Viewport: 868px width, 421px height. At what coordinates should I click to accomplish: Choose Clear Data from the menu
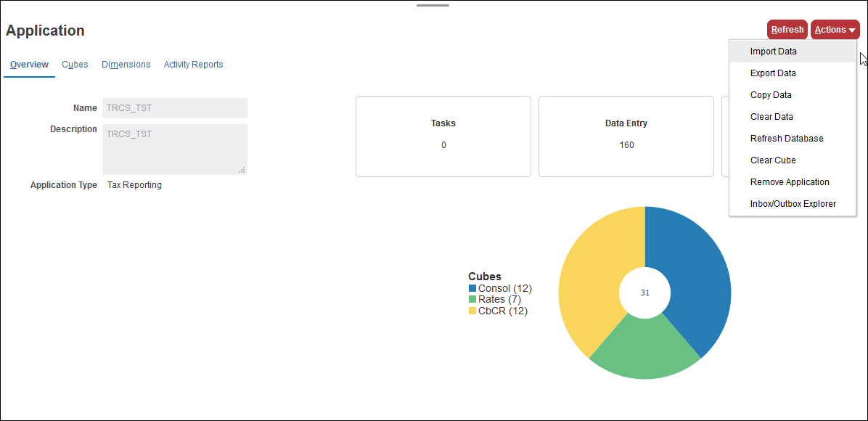[771, 116]
